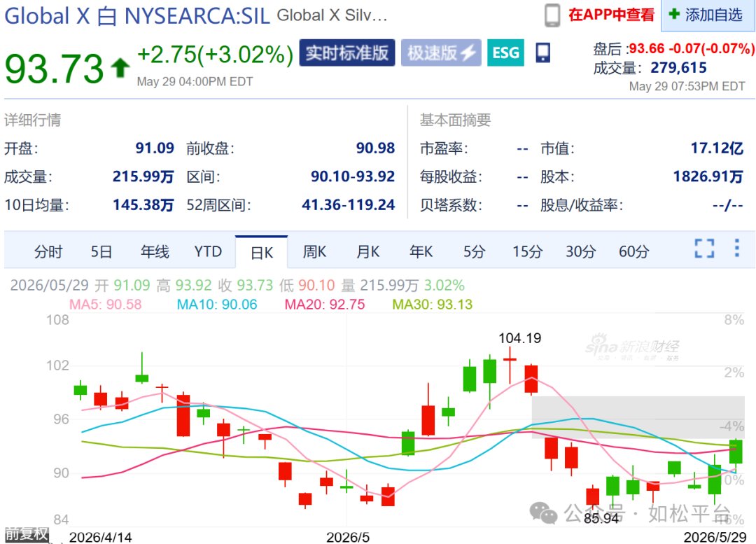
Task: Click the +2.75(+3.02%) change value
Action: coord(215,55)
